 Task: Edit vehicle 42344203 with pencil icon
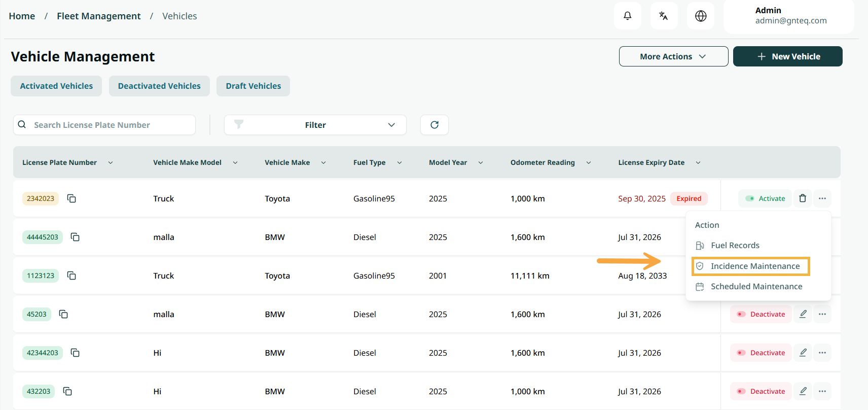803,353
